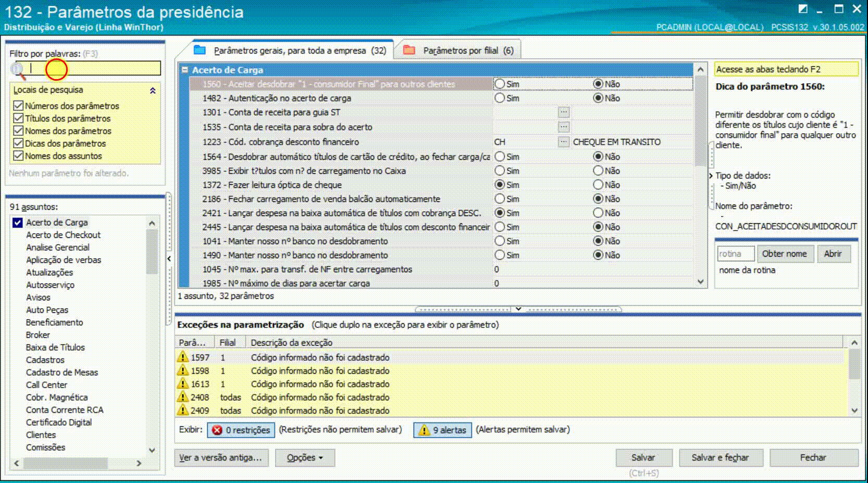Toggle Números dos parâmetros checkbox
This screenshot has height=483, width=868.
pyautogui.click(x=18, y=106)
